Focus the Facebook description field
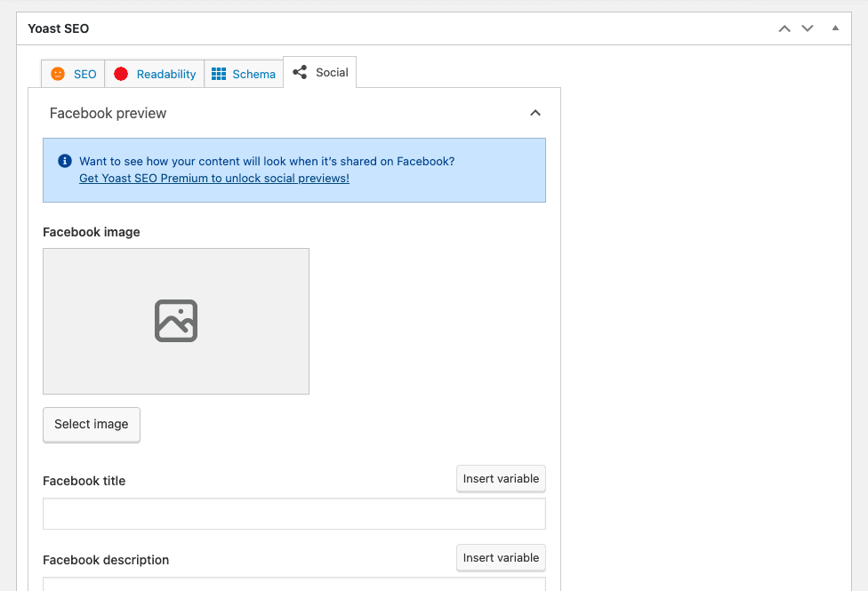Screen dimensions: 868x591 tap(294, 585)
